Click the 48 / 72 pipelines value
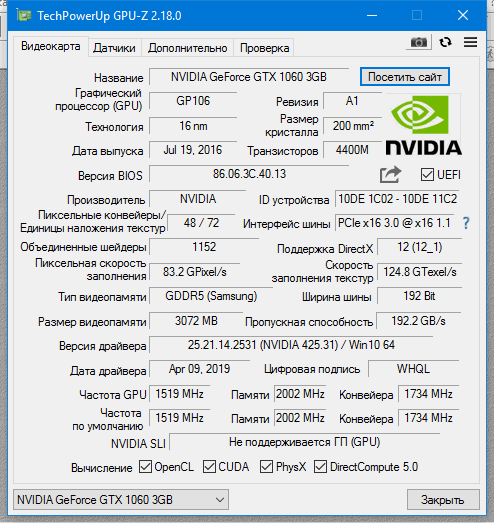 click(x=201, y=223)
